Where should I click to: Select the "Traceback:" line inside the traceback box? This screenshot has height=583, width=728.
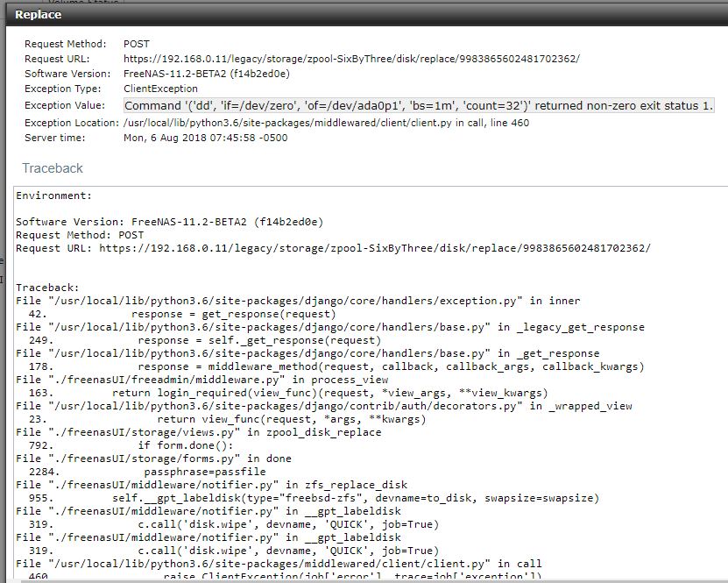(x=47, y=287)
